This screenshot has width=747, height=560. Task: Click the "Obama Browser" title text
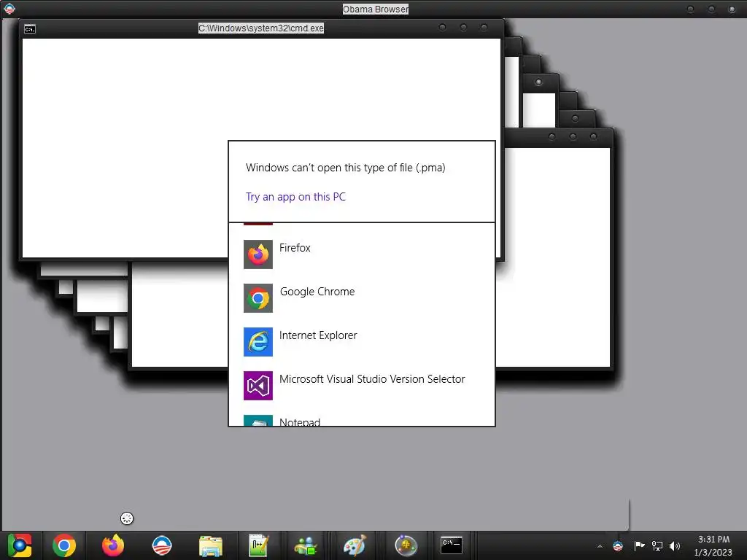point(376,9)
